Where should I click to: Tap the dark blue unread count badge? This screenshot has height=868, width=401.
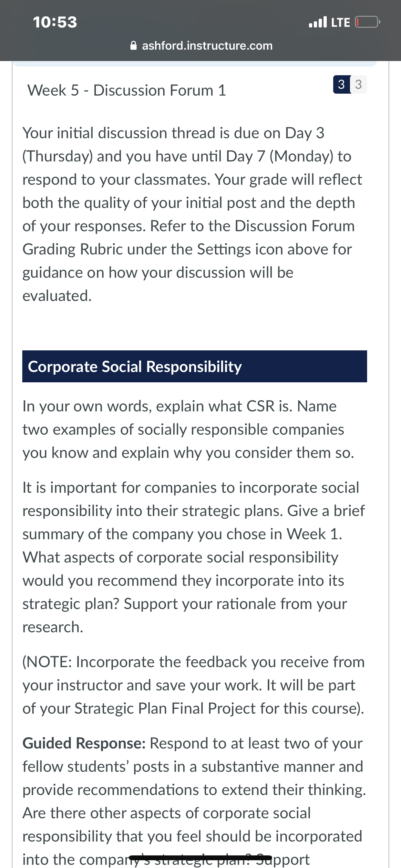pos(341,84)
